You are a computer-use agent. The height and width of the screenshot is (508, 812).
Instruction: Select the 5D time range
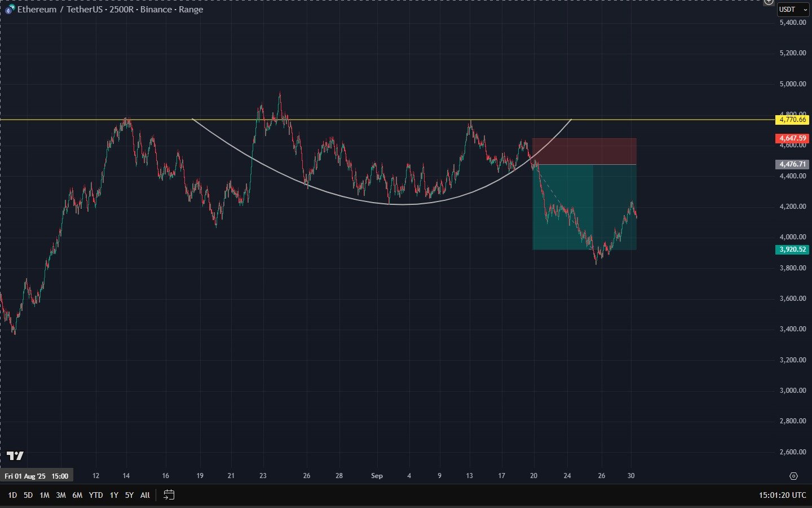coord(28,495)
